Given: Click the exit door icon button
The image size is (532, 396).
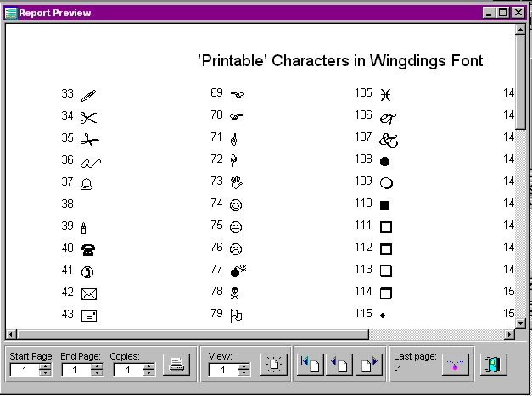Looking at the screenshot, I should (x=494, y=365).
